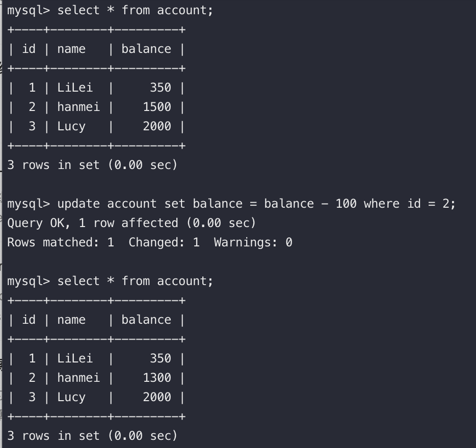
Task: Click hanmei's updated balance 1300
Action: pyautogui.click(x=157, y=378)
